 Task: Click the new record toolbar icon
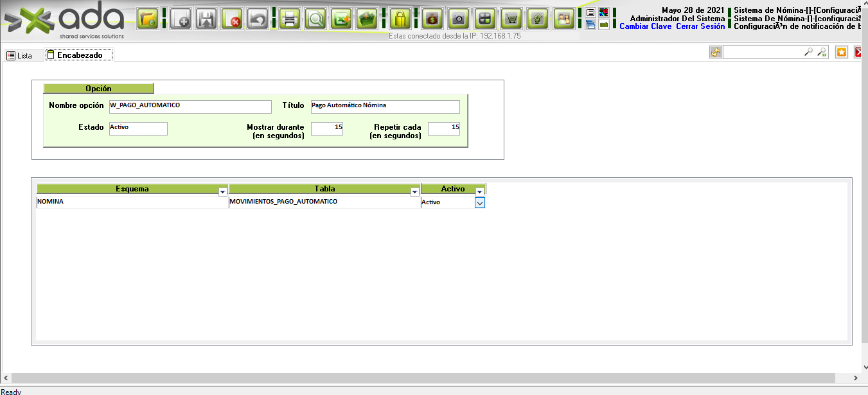181,19
